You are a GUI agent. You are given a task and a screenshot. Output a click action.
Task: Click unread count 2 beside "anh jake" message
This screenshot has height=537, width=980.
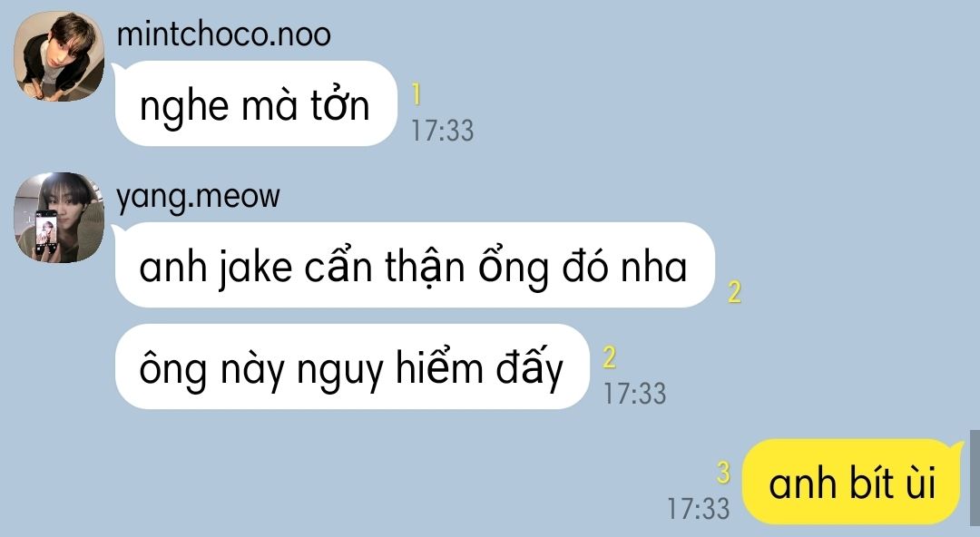pyautogui.click(x=734, y=292)
